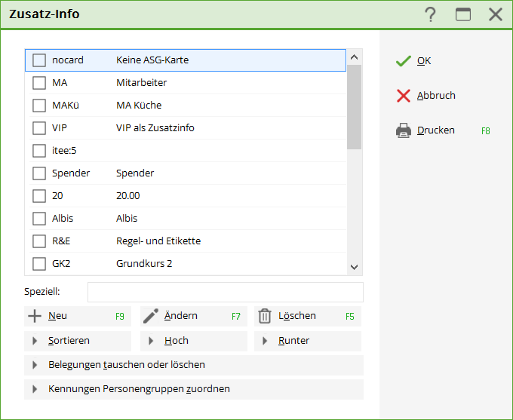Maximize the Zusatz-Info dialog window
513x420 pixels.
pos(462,14)
